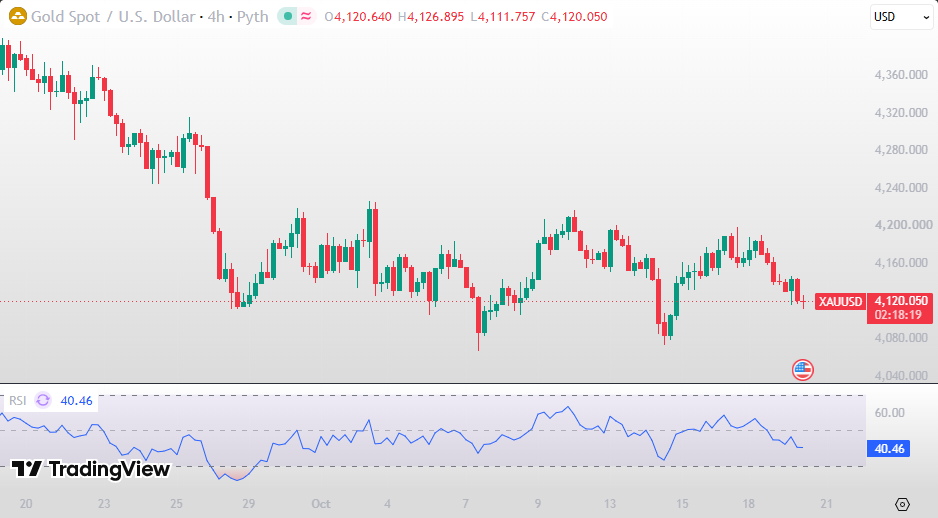Click the 4,320.000 price axis label

[x=901, y=112]
